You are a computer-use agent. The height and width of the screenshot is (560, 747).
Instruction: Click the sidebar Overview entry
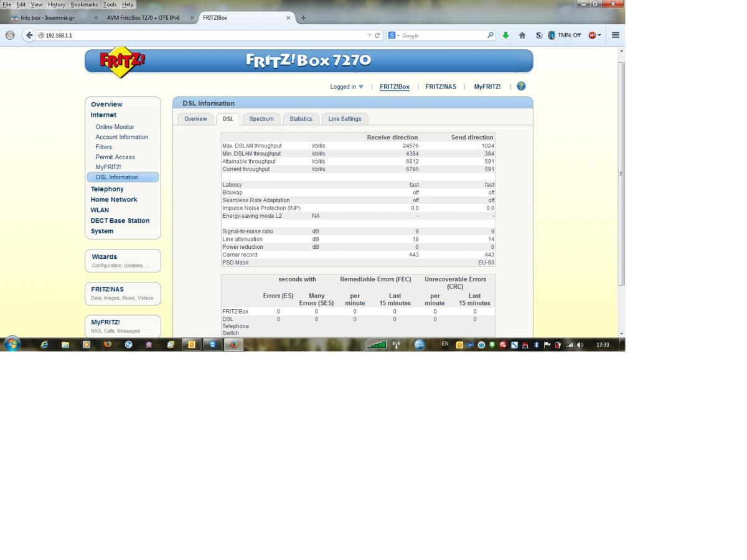[x=106, y=105]
